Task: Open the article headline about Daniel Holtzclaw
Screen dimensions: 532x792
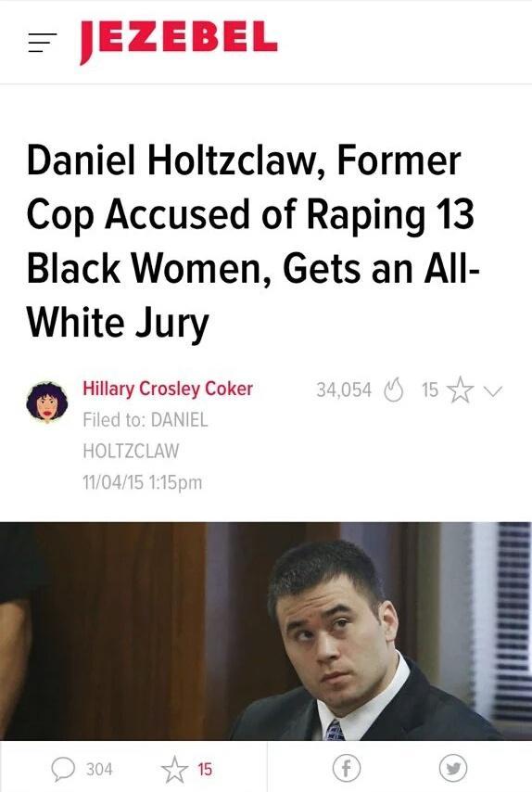Action: coord(253,240)
